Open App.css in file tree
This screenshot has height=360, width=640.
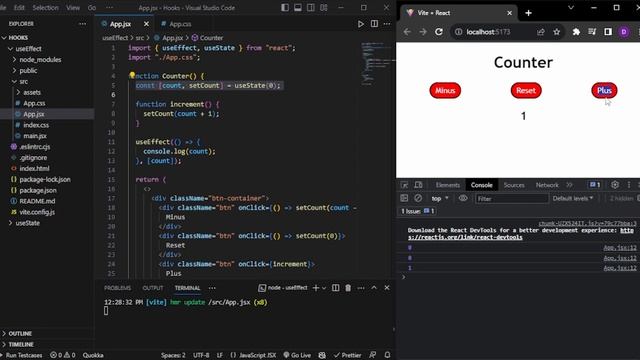pyautogui.click(x=34, y=103)
